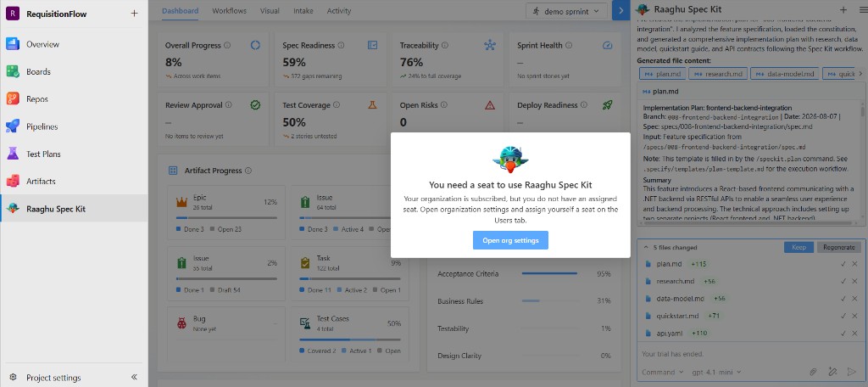Select the research.md file chip
The image size is (868, 387).
tap(716, 74)
